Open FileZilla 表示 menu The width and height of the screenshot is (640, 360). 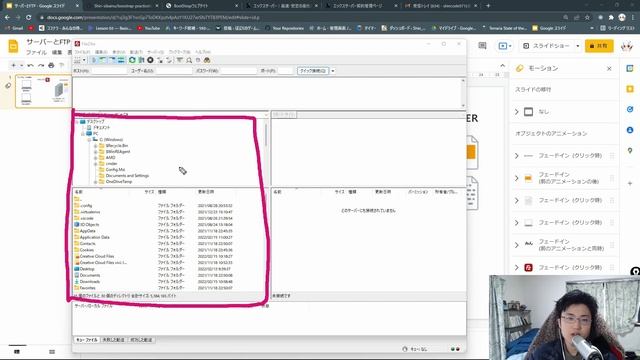[x=119, y=52]
